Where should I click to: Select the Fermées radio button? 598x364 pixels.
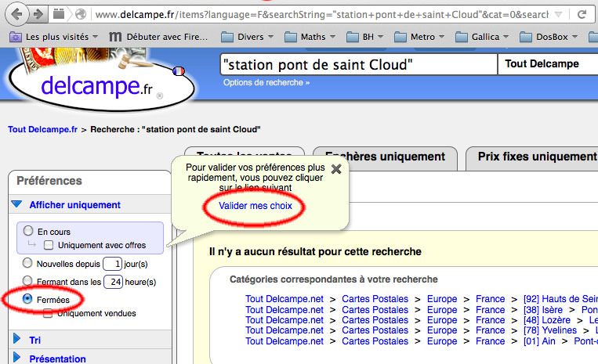coord(27,299)
